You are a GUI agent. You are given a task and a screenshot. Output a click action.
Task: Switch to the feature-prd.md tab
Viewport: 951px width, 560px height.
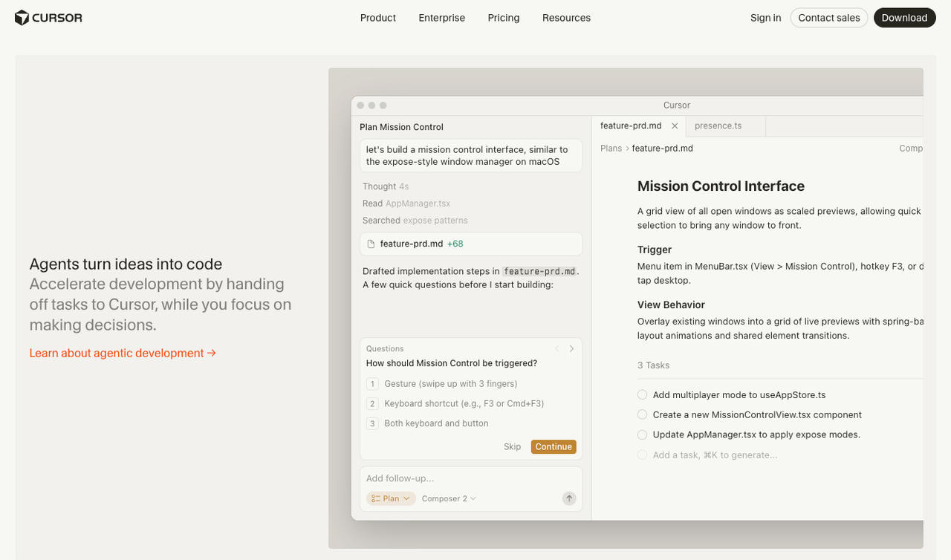(x=631, y=126)
